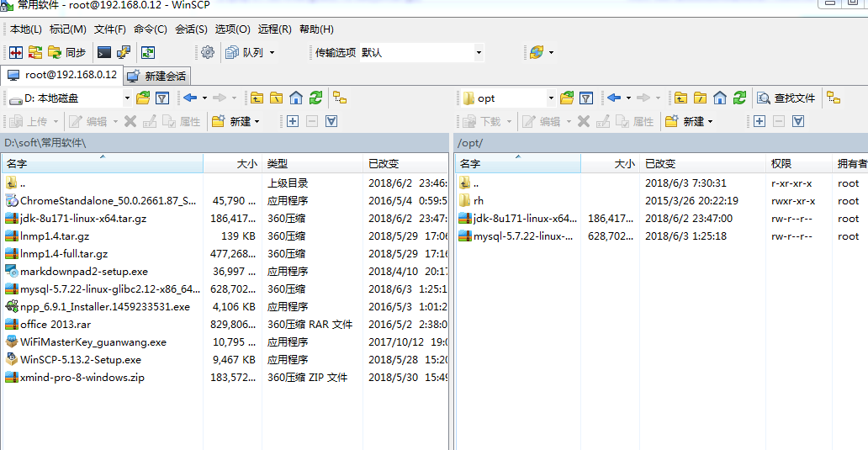
Task: Switch to the root@192.168.0.12 session tab
Action: [x=62, y=75]
